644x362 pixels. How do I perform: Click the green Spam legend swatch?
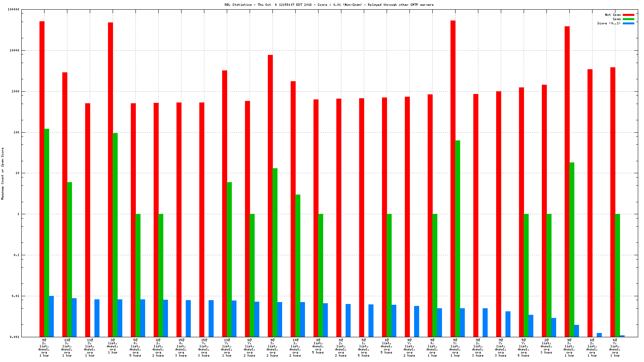pyautogui.click(x=629, y=19)
